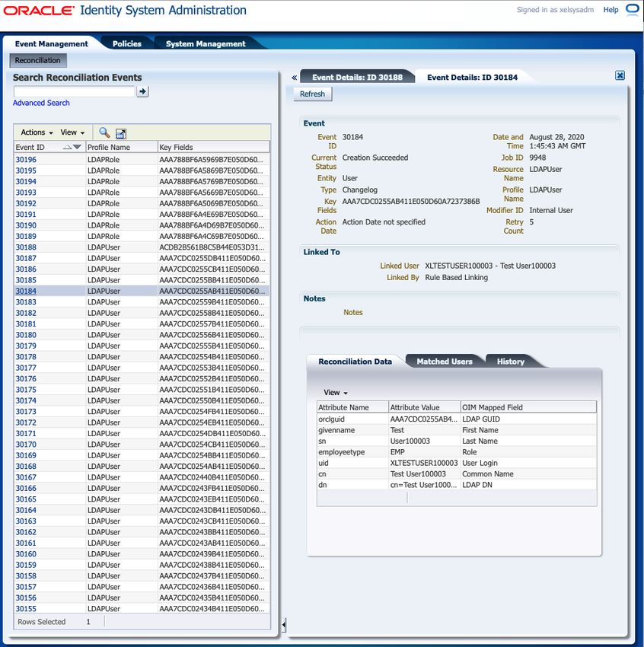Open event 30160 link

coord(26,553)
